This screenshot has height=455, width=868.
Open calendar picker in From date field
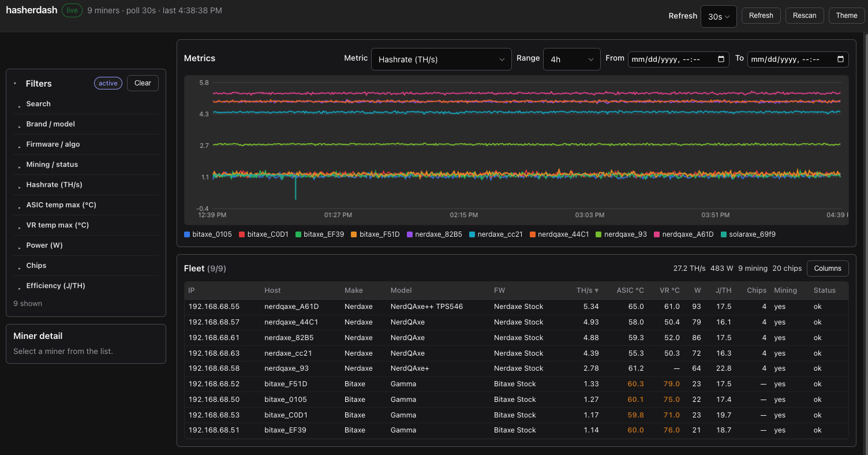[721, 59]
